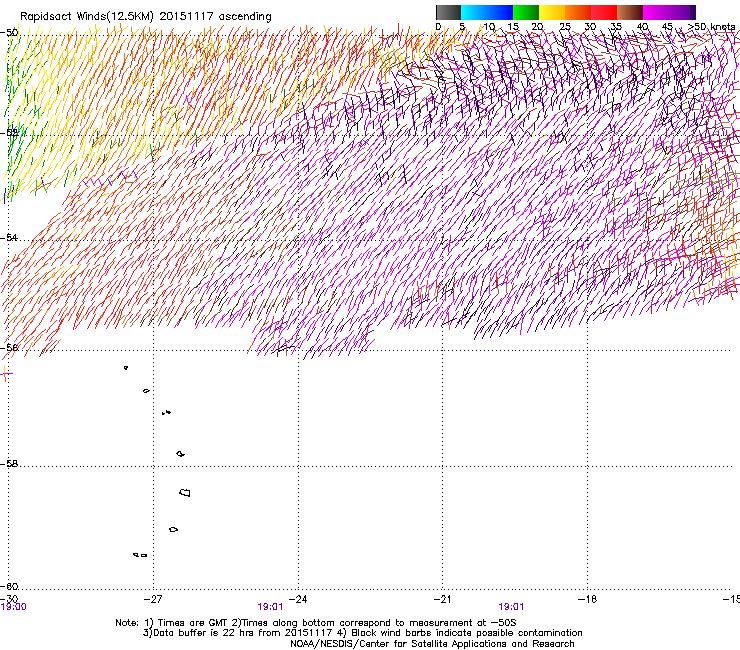Pick the purple 45-50 knots legend swatch
This screenshot has width=740, height=650.
(x=682, y=12)
